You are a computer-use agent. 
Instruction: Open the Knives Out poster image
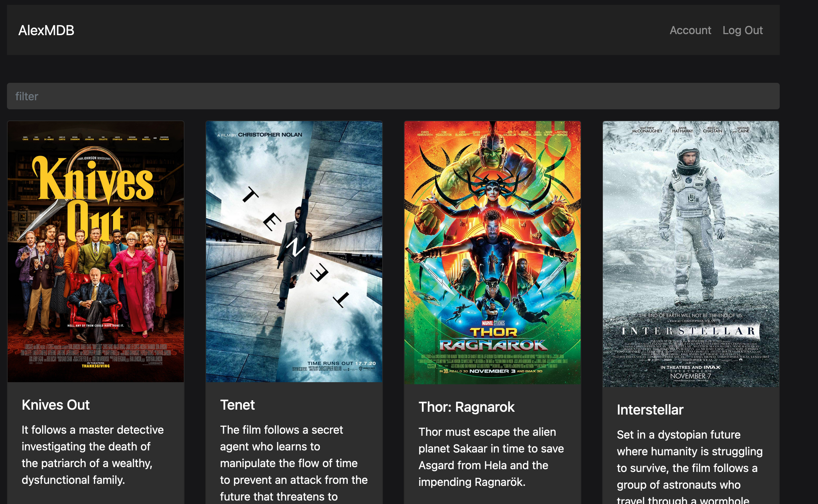point(96,252)
